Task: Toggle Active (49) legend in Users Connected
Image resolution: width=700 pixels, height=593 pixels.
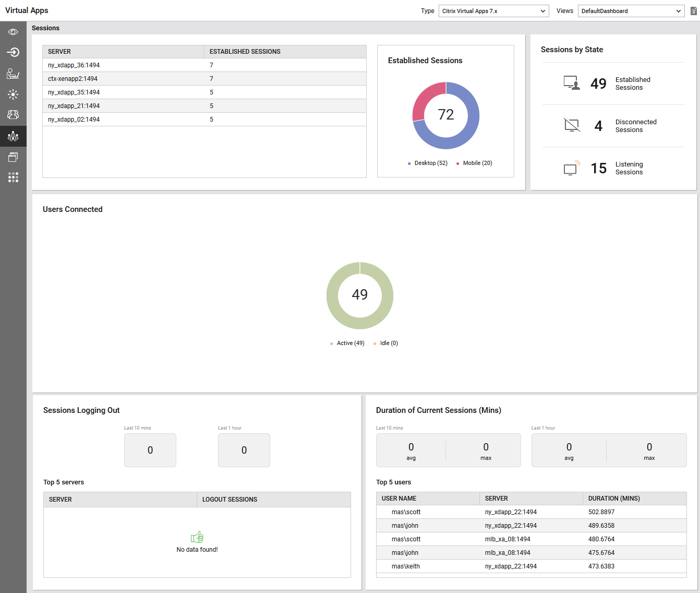Action: click(350, 343)
